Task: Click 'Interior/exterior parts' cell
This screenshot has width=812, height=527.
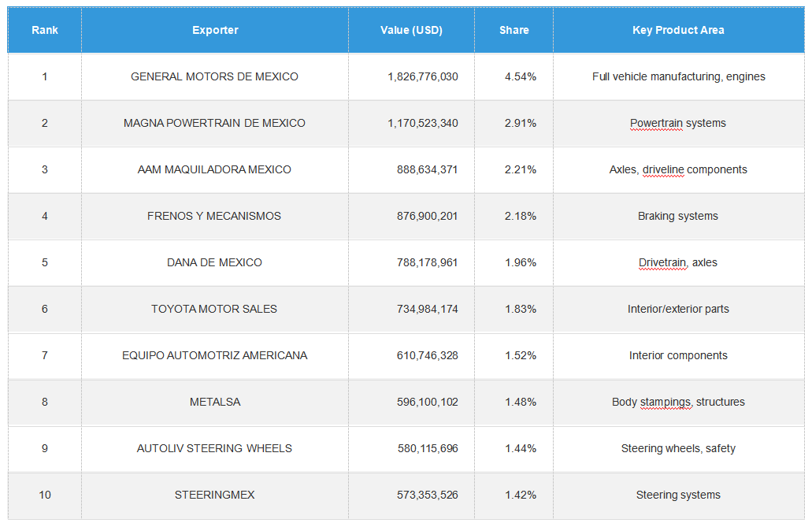Action: [678, 310]
